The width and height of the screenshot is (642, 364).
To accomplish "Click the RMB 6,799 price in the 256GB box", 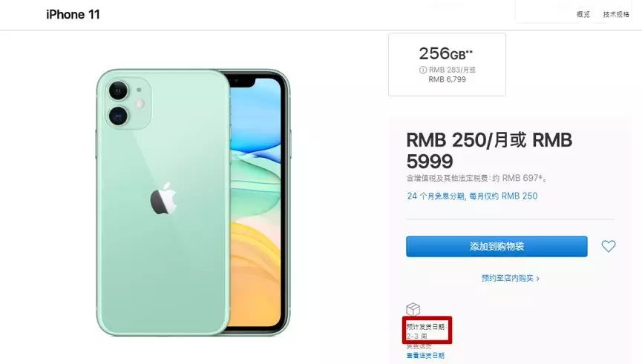I will point(447,79).
